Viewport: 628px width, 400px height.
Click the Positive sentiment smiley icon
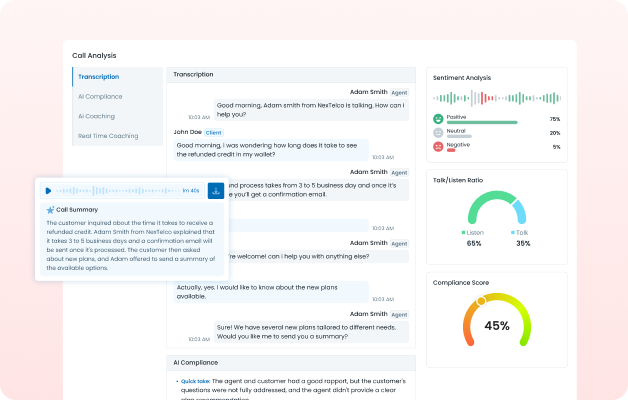coord(438,119)
